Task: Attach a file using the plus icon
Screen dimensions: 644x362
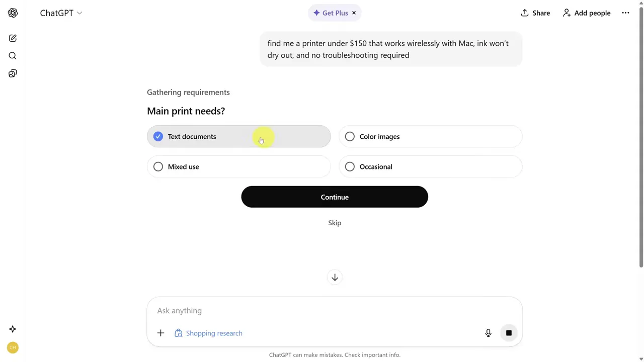Action: (160, 333)
